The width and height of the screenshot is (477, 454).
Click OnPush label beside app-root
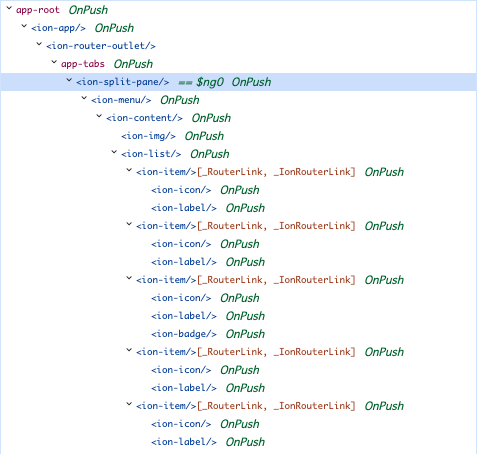pyautogui.click(x=88, y=10)
